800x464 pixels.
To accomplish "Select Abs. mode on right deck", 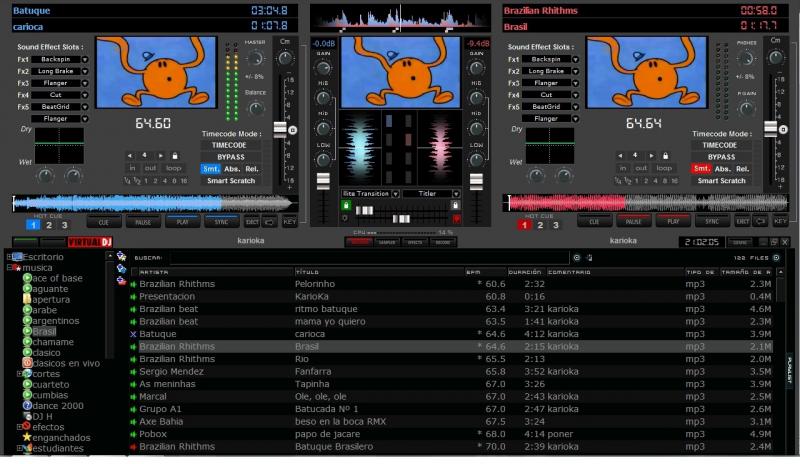I will [x=722, y=168].
